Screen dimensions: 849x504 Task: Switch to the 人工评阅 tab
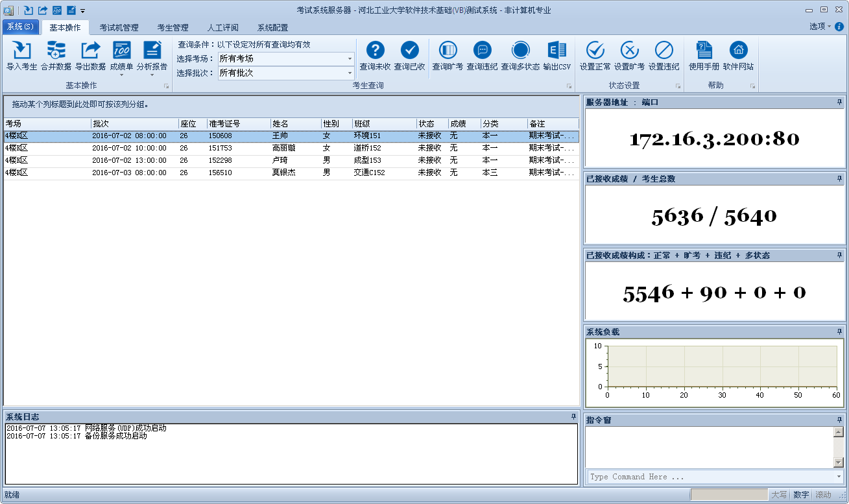[222, 28]
